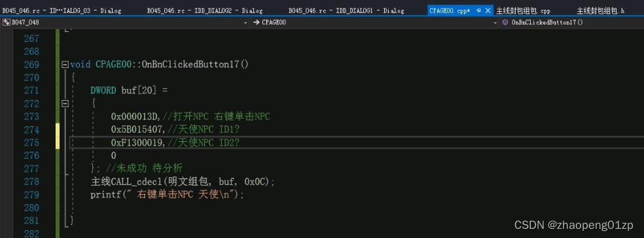
Task: Open the 主线封包组包.h tab
Action: click(x=600, y=10)
